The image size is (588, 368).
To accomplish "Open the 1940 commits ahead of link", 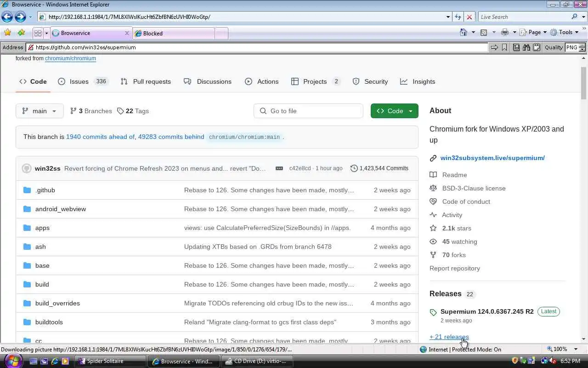I will (100, 137).
